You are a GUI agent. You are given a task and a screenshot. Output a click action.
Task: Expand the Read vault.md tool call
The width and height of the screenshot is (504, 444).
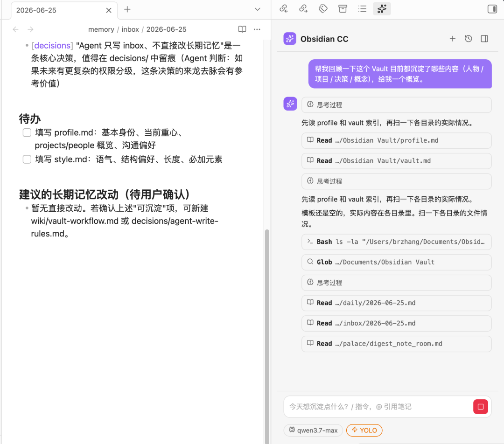click(396, 160)
